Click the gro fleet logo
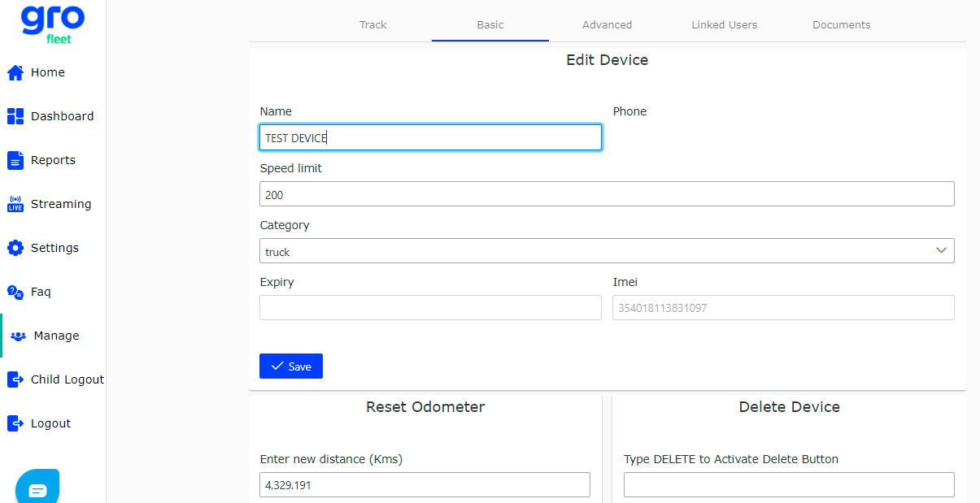980x503 pixels. pyautogui.click(x=52, y=23)
